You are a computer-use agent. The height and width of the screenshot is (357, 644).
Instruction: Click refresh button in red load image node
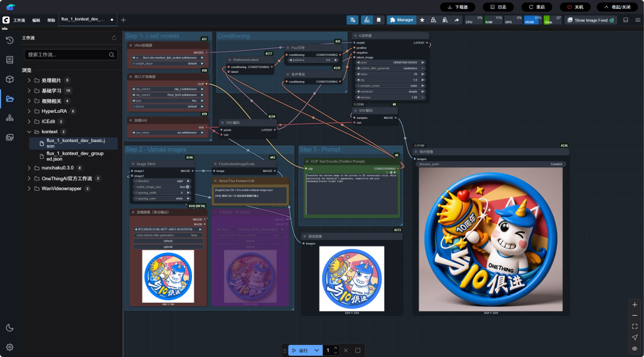click(168, 241)
